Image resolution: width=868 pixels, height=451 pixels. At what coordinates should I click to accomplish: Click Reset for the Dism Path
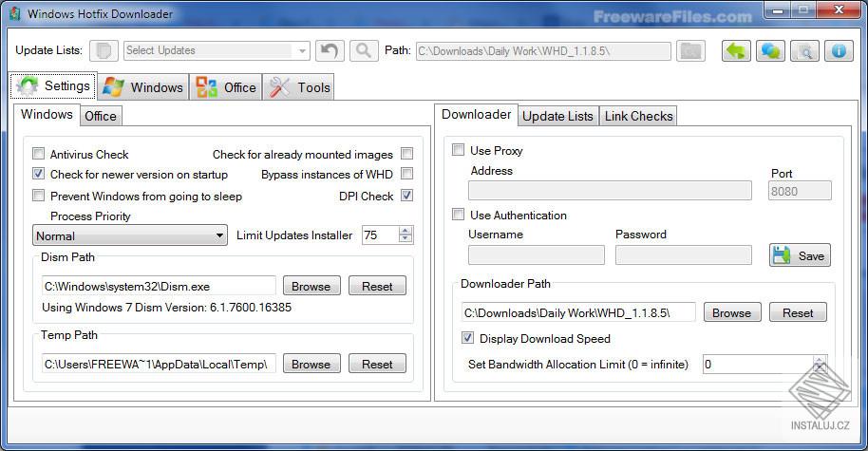coord(377,286)
